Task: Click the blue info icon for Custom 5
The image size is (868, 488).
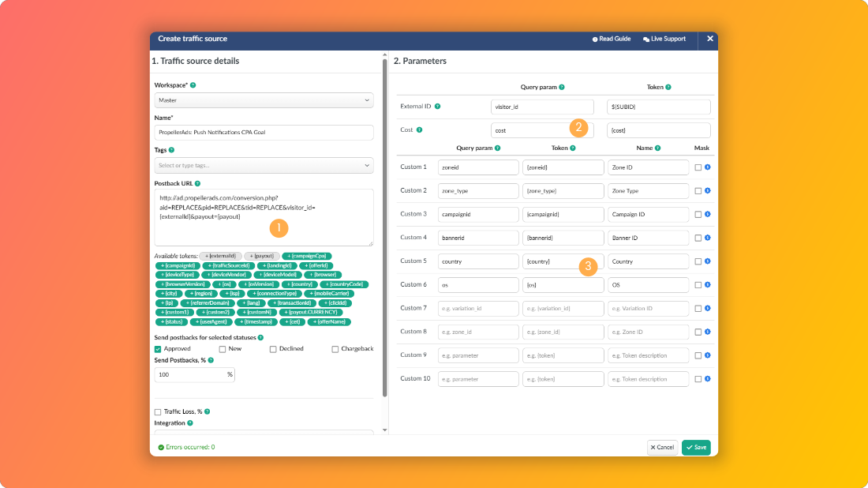Action: coord(708,261)
